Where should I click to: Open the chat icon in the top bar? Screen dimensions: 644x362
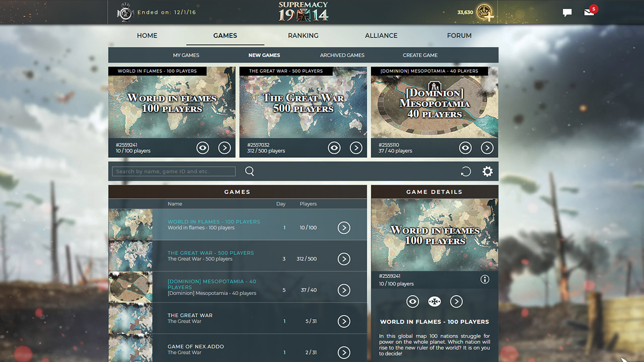pos(567,13)
